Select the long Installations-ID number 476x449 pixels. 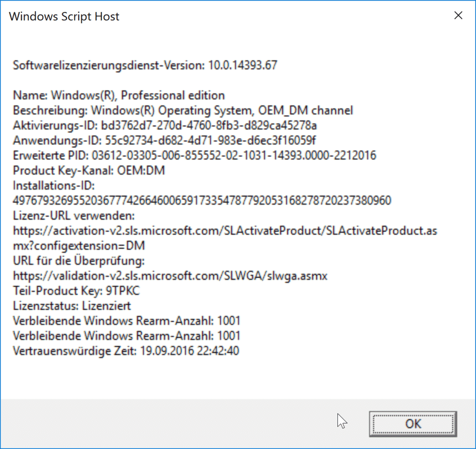coord(202,201)
